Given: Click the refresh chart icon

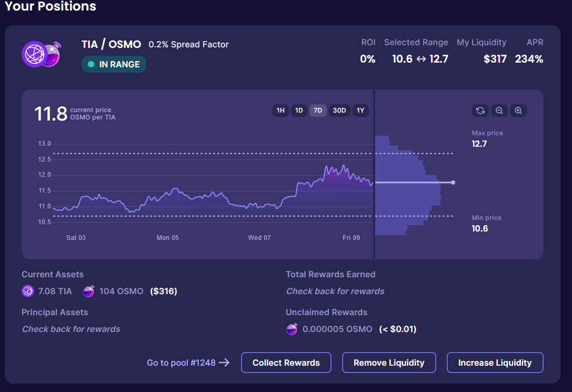Looking at the screenshot, I should (480, 110).
